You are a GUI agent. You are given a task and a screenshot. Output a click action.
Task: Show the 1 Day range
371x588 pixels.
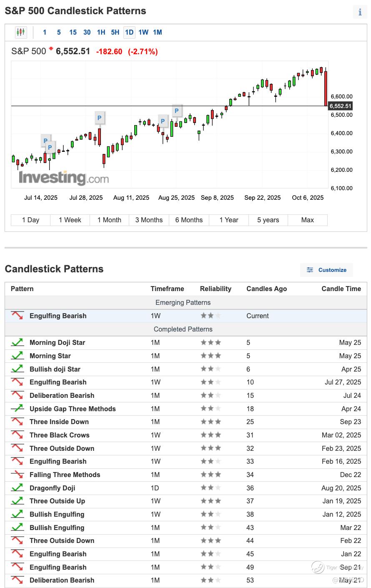pos(31,220)
